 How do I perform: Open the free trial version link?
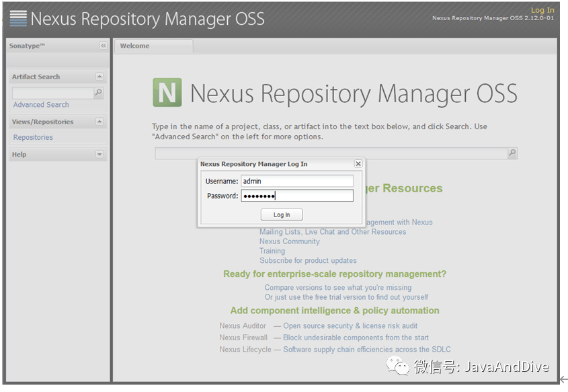[x=346, y=297]
